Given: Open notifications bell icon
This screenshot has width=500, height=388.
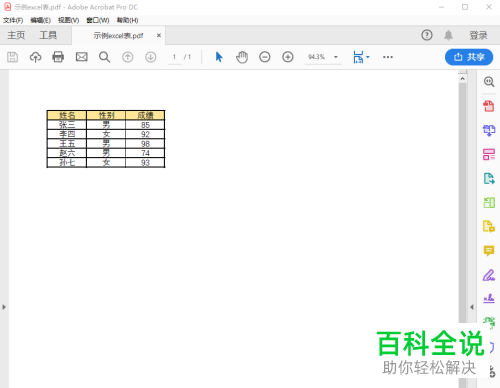Looking at the screenshot, I should point(448,35).
